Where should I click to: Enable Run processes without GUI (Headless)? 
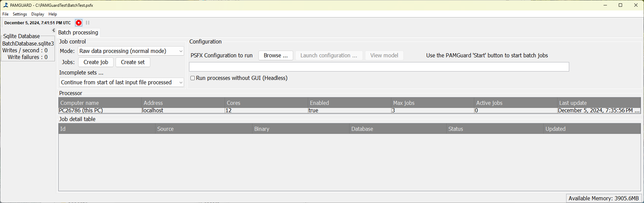pyautogui.click(x=193, y=78)
